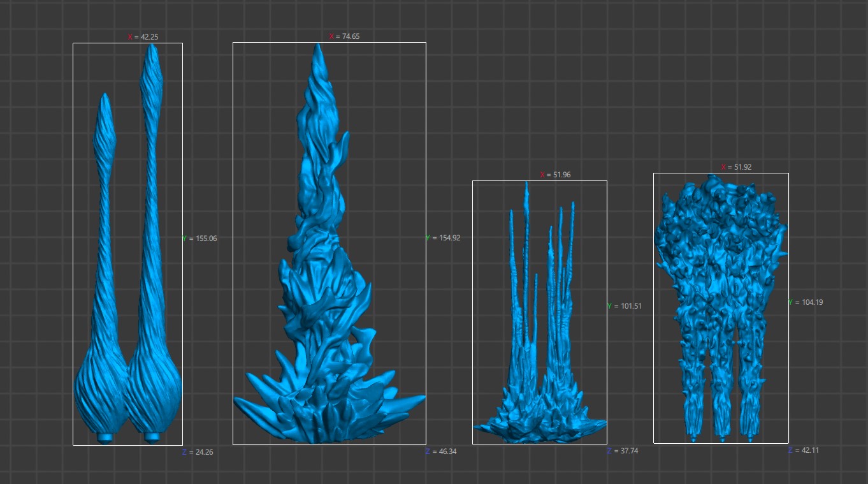Select the bushy three-stemmed flame model
The image size is (868, 484).
point(720,255)
